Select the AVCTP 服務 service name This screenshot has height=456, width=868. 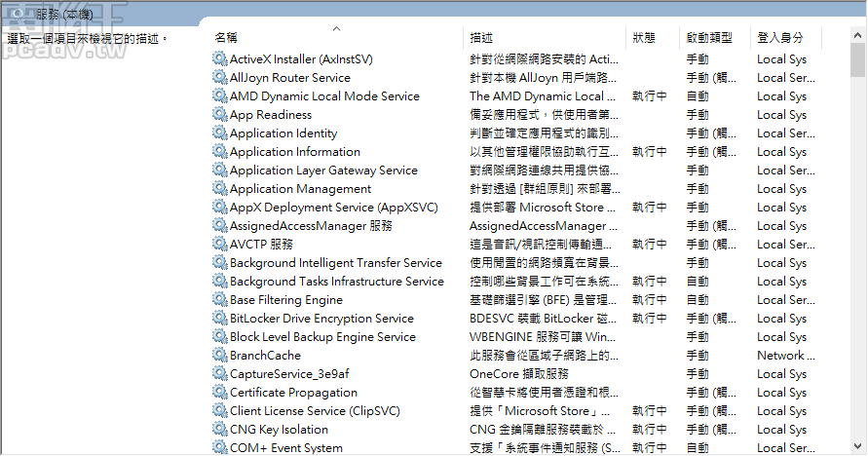[261, 245]
